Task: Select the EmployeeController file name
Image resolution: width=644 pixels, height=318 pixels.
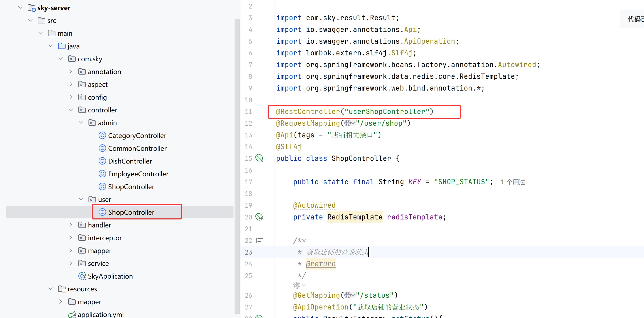Action: pyautogui.click(x=138, y=174)
